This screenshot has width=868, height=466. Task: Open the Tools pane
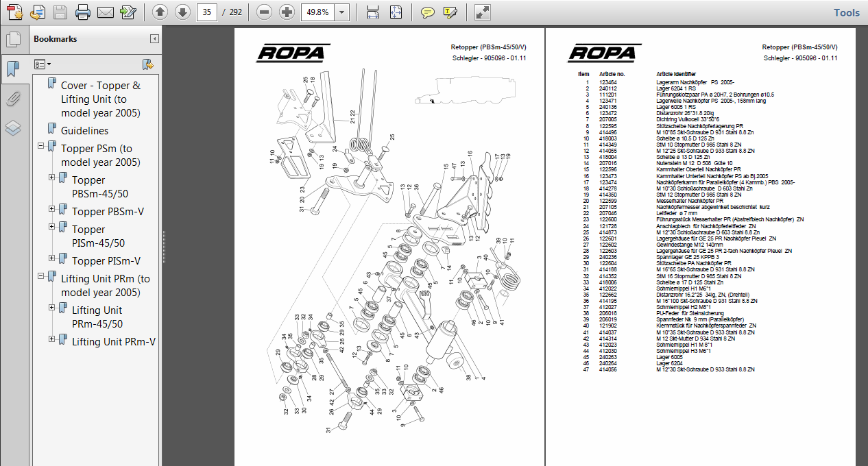(x=846, y=12)
